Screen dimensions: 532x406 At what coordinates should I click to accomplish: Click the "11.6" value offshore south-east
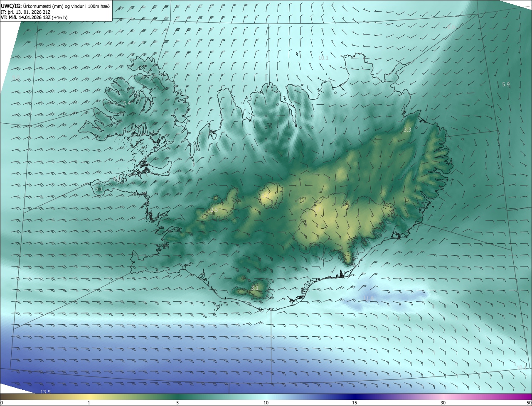(x=369, y=298)
